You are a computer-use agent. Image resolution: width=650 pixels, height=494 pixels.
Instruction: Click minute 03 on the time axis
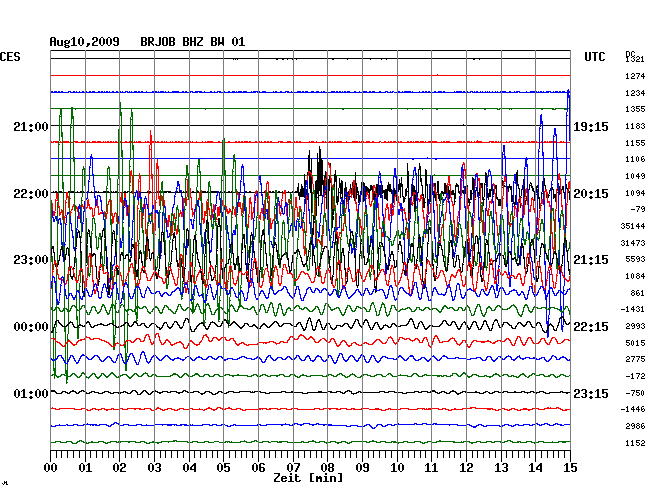pos(154,468)
